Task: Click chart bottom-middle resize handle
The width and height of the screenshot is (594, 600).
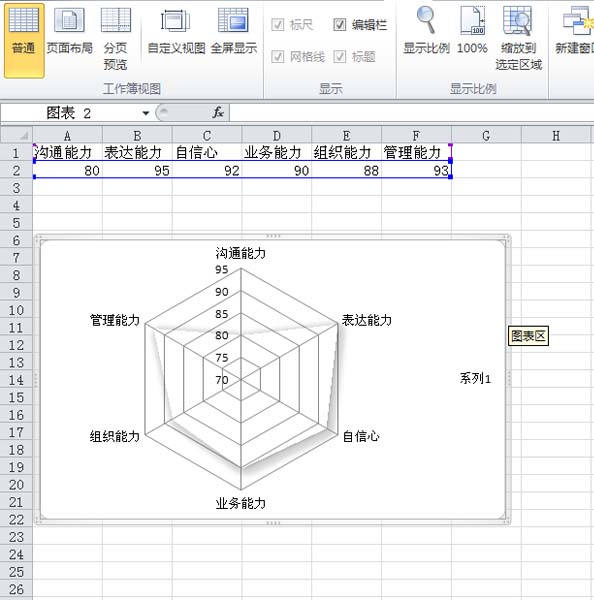Action: [x=273, y=523]
